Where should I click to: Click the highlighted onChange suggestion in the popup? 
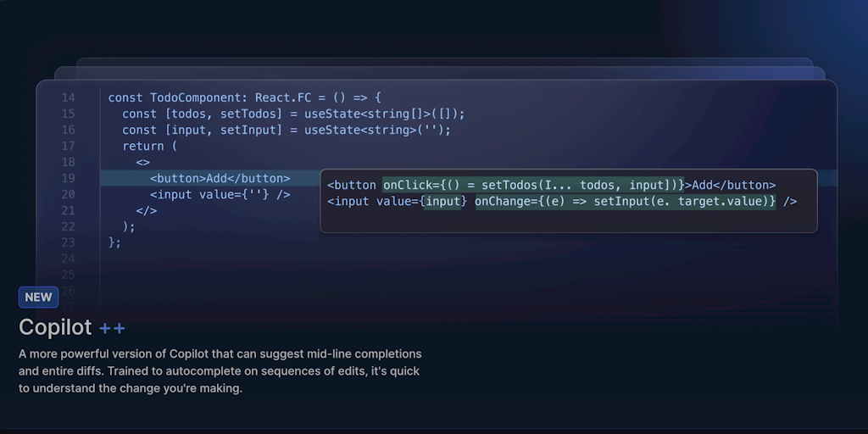625,201
